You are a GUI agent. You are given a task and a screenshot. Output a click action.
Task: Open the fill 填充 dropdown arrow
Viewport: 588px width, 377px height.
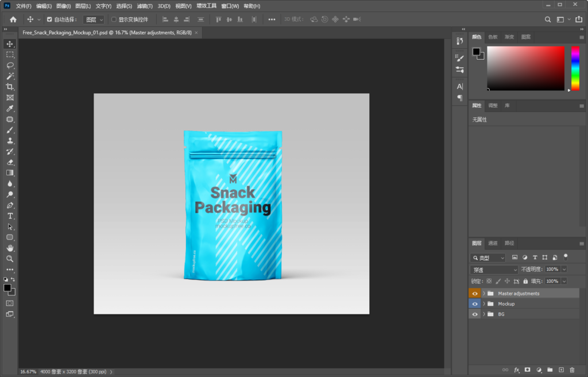coord(564,281)
